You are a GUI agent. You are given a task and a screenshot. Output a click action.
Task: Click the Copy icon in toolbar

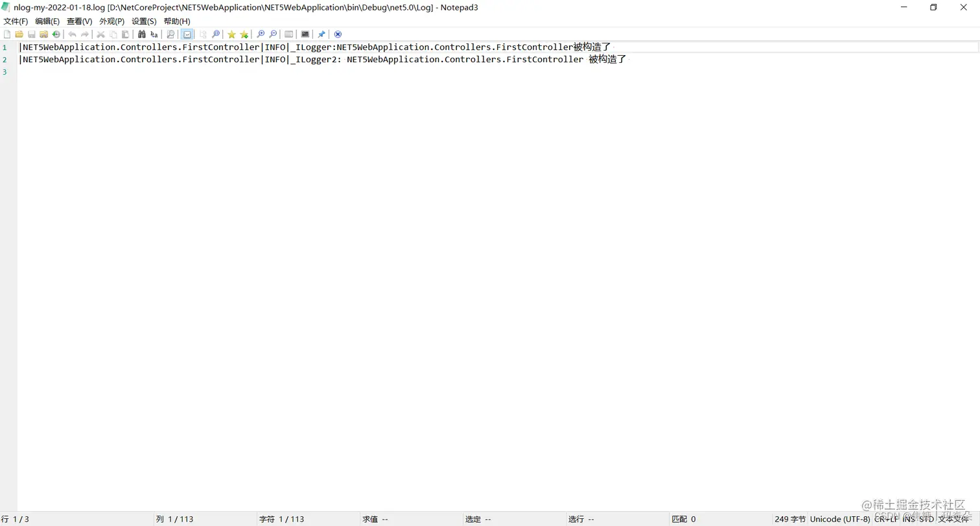click(x=113, y=34)
